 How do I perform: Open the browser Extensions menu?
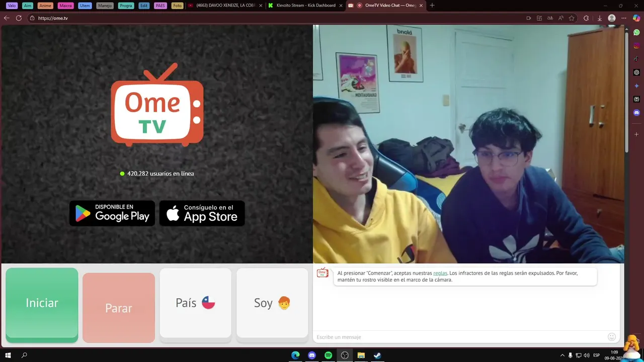coord(586,18)
